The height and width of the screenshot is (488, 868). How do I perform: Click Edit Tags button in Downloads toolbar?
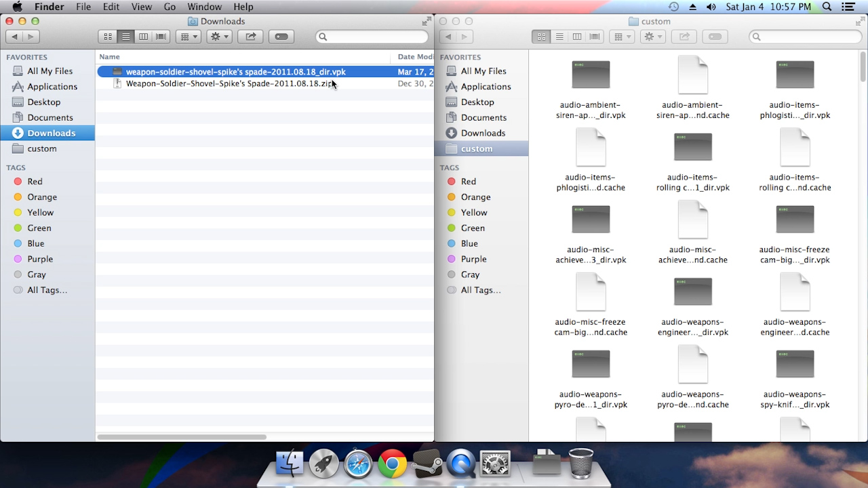[281, 37]
